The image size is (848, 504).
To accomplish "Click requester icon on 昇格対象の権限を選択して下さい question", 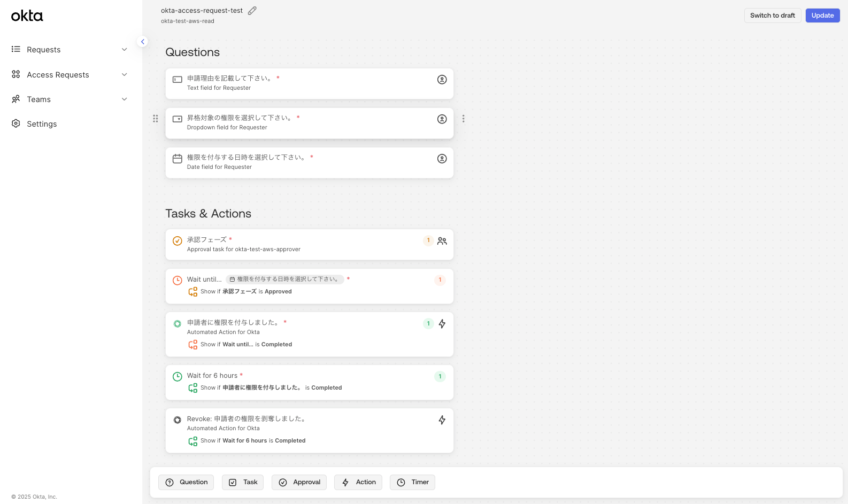I will 442,119.
